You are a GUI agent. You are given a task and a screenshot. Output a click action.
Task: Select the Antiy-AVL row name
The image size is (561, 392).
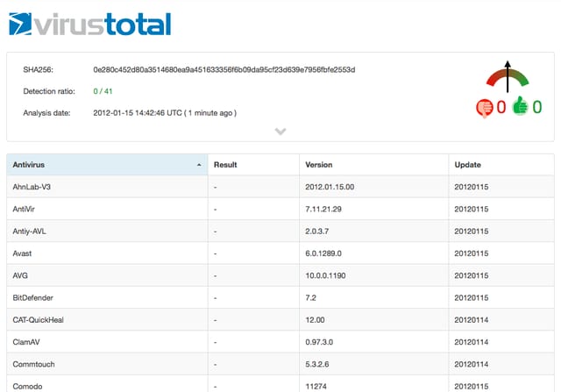(29, 232)
